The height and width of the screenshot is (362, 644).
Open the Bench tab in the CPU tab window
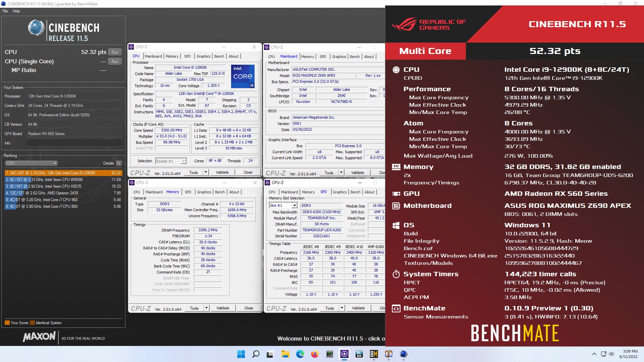point(219,56)
